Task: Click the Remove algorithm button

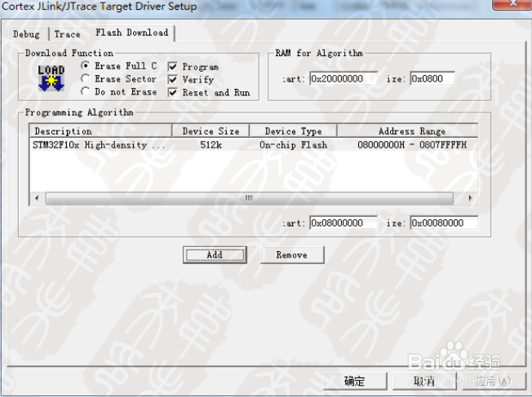Action: point(292,255)
